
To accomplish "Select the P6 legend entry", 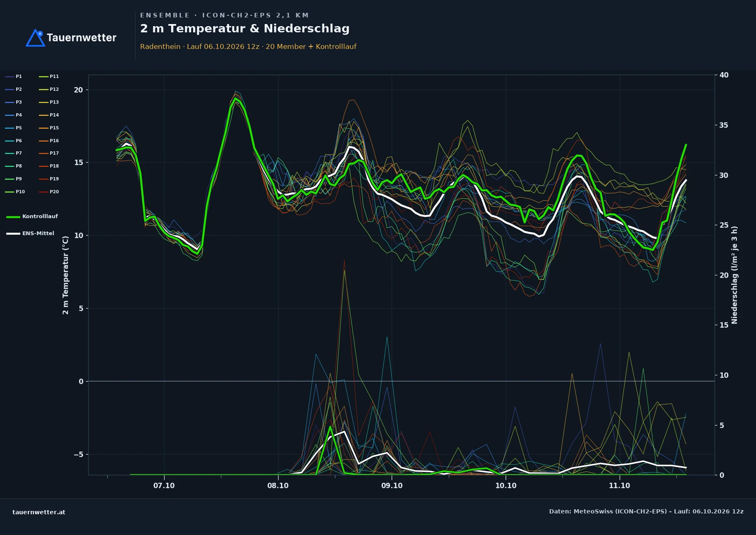I will tap(13, 141).
